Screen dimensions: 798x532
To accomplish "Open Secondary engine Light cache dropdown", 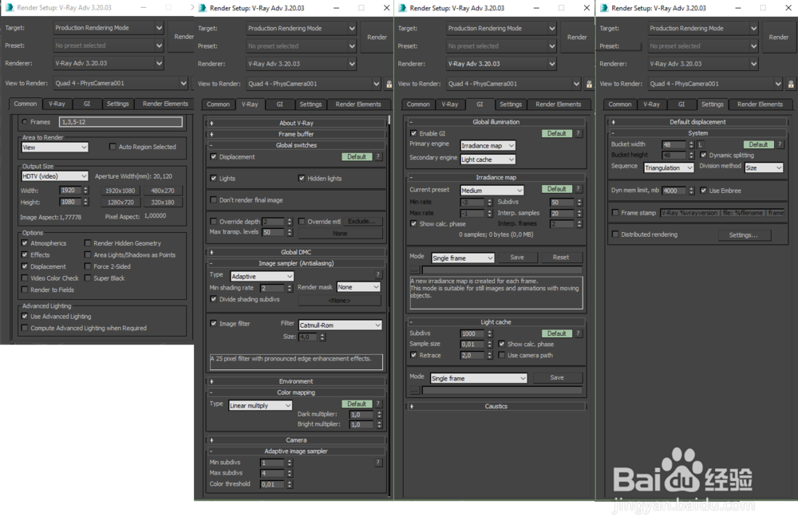I will 488,160.
